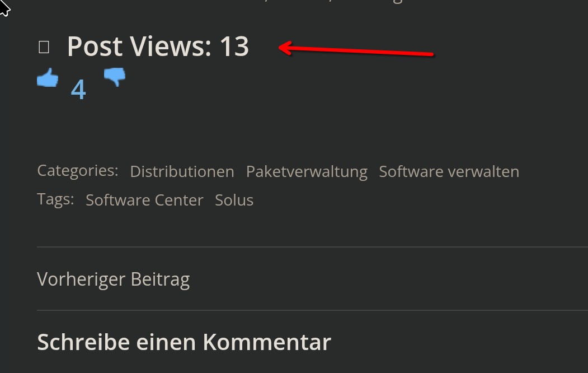Click the square glyph before Post Views
Image resolution: width=588 pixels, height=373 pixels.
pos(44,47)
